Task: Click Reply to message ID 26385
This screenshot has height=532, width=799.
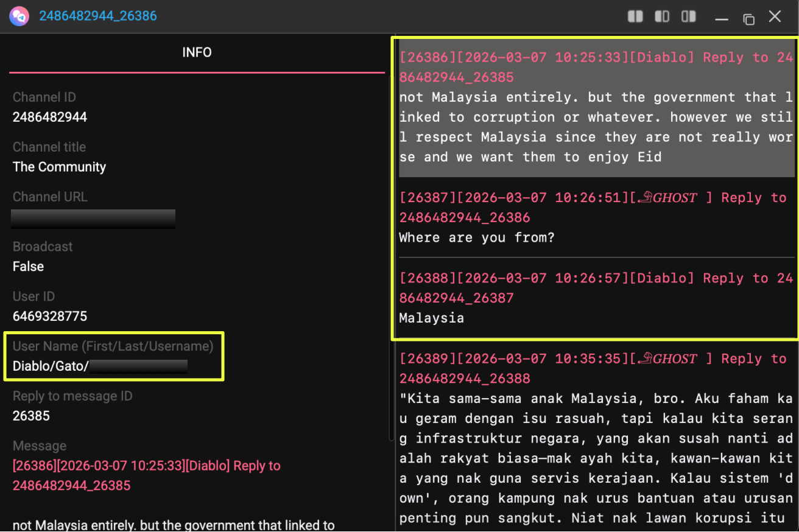Action: [31, 416]
